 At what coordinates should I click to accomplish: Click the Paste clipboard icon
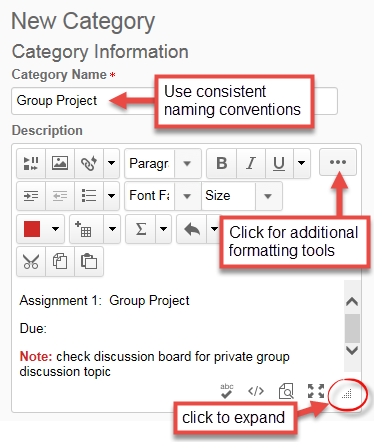pyautogui.click(x=89, y=261)
